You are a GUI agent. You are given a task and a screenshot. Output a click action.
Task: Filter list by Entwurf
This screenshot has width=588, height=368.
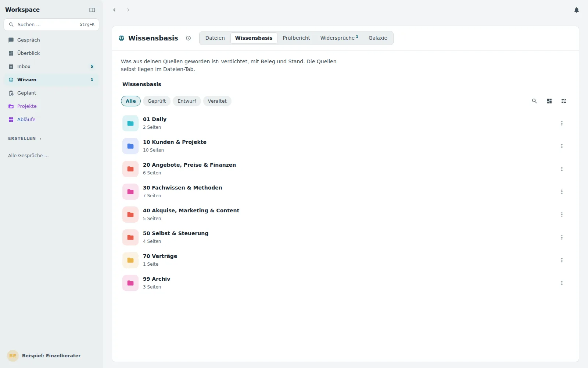click(x=187, y=101)
